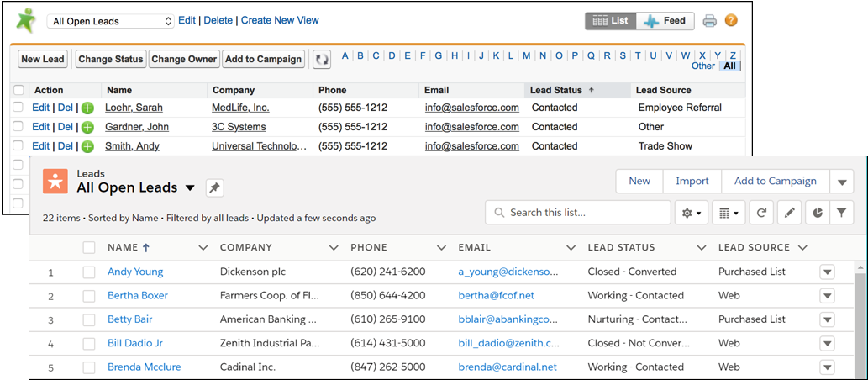
Task: Click the pencil edit list icon
Action: [789, 214]
